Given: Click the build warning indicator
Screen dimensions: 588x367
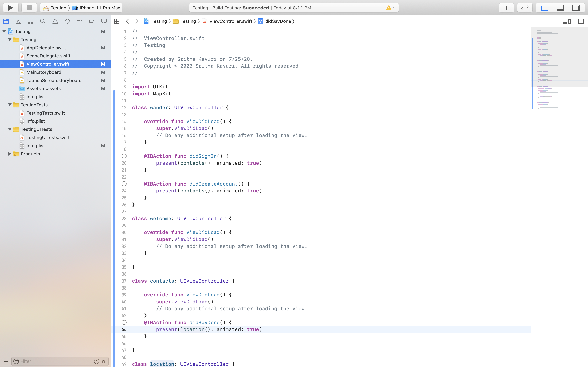Looking at the screenshot, I should [390, 8].
